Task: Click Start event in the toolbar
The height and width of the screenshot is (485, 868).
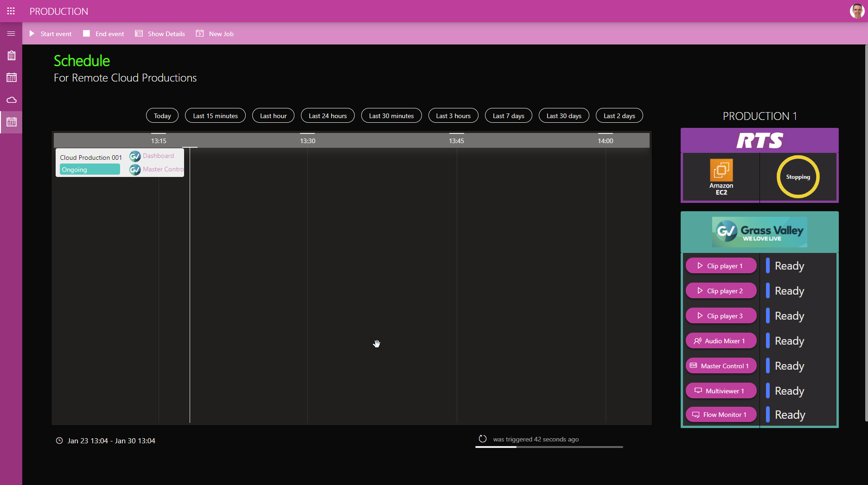Action: coord(51,34)
